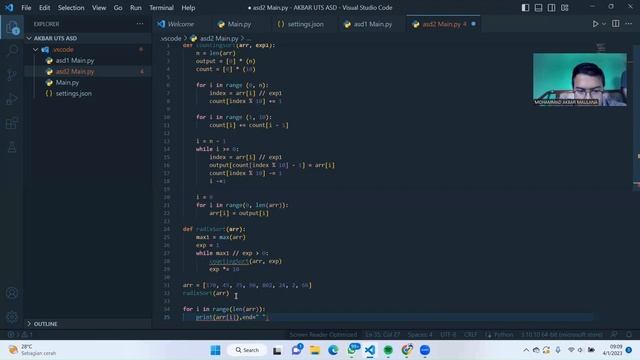The image size is (640, 360).
Task: Change encoding via the UTF-8 status item
Action: click(448, 334)
